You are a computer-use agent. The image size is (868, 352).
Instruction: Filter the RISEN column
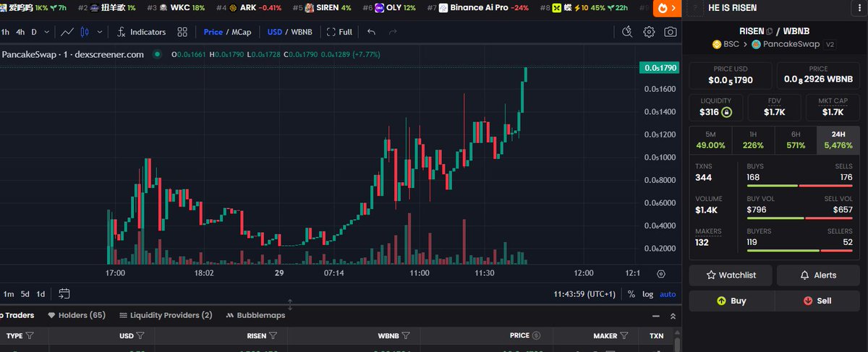click(273, 335)
